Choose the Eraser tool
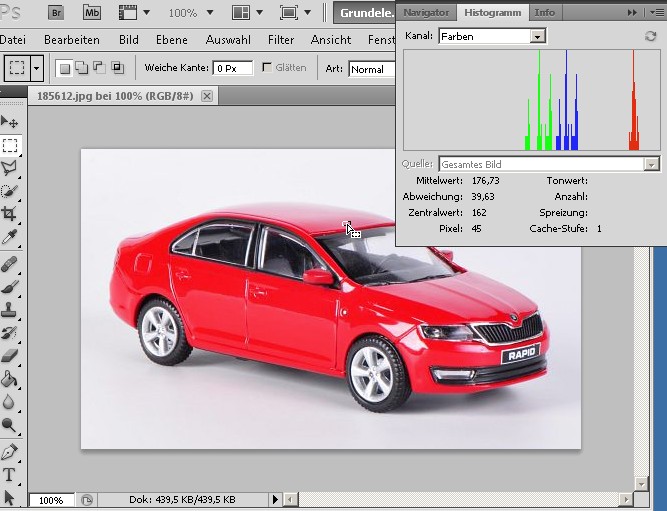Image resolution: width=667 pixels, height=511 pixels. pyautogui.click(x=9, y=355)
